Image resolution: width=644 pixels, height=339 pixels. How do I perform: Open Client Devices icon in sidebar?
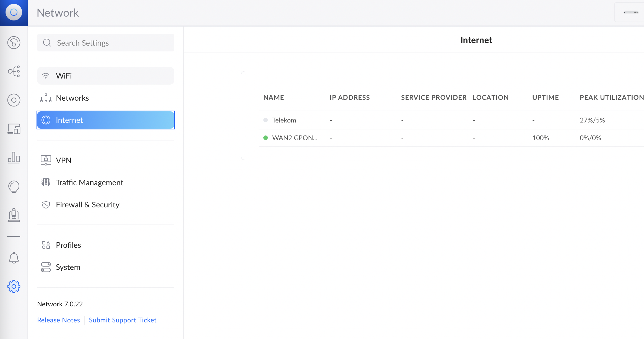point(14,129)
